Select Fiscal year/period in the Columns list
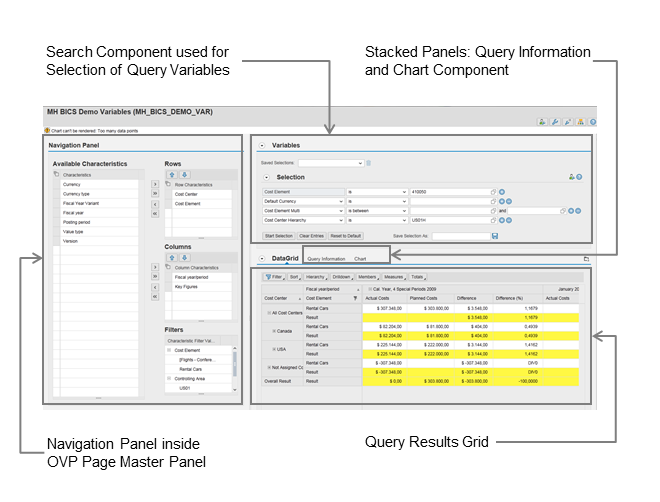This screenshot has height=502, width=660. [x=202, y=277]
